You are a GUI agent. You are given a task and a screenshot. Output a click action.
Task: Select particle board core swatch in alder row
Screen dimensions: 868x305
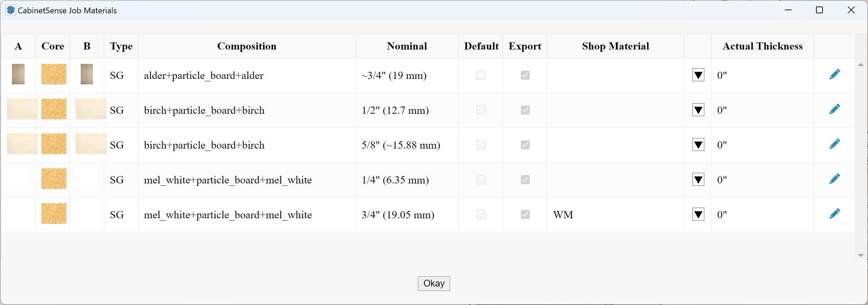coord(54,74)
